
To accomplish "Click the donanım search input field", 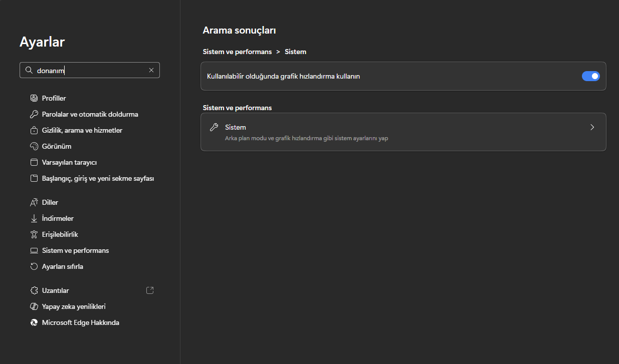I will click(90, 70).
